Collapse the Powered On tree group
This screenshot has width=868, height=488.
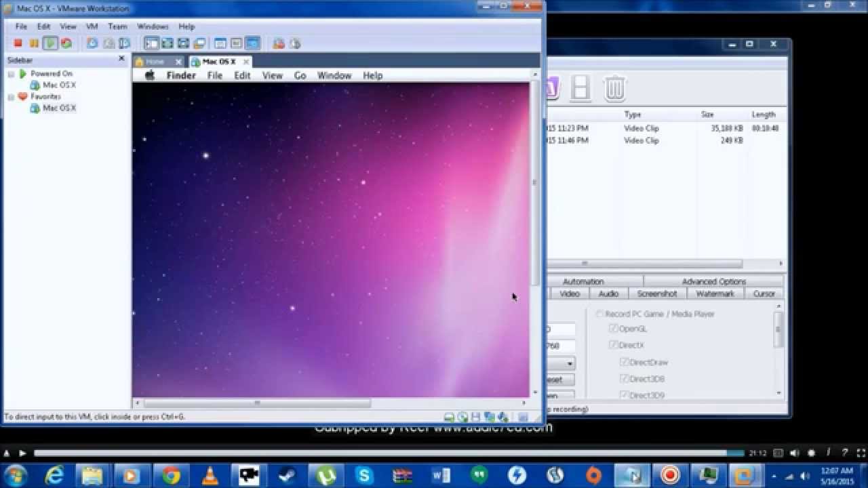click(11, 73)
